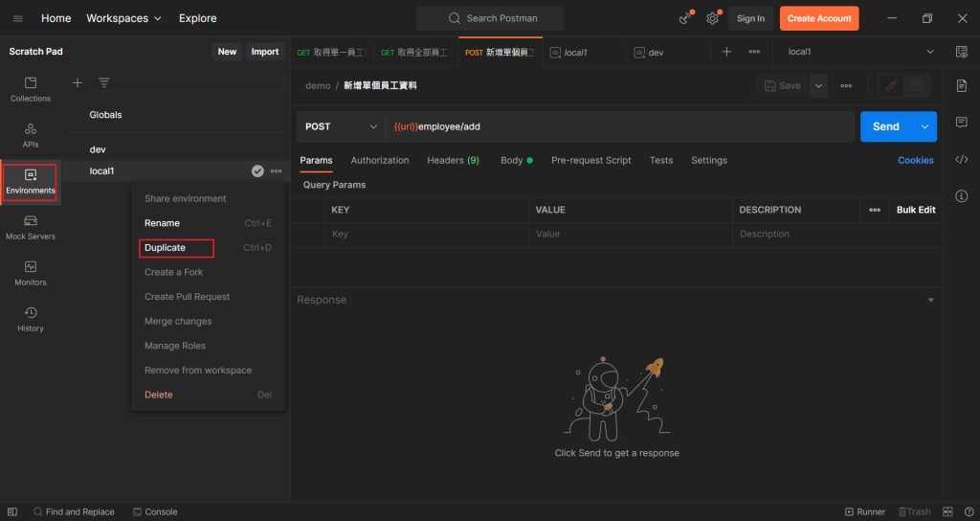980x521 pixels.
Task: Click the Import button
Action: click(265, 52)
